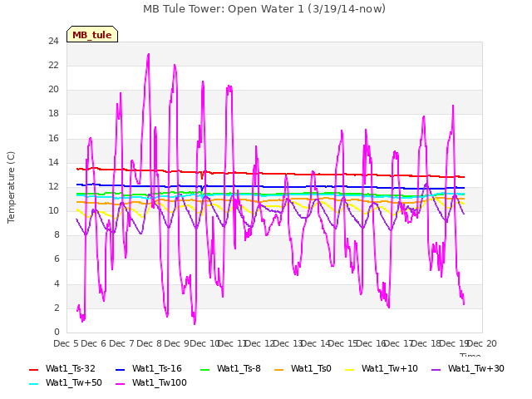
Task: Click the Temperature (C) axis label
Action: pyautogui.click(x=11, y=187)
